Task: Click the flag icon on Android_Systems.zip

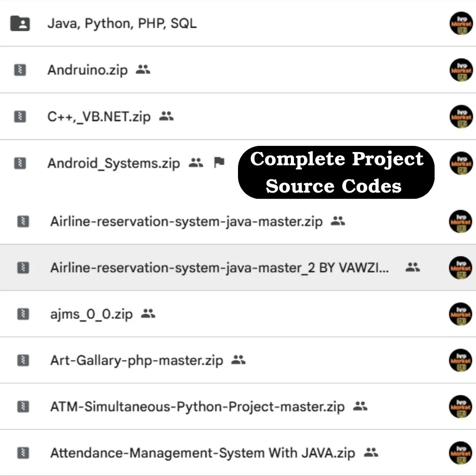Action: 219,163
